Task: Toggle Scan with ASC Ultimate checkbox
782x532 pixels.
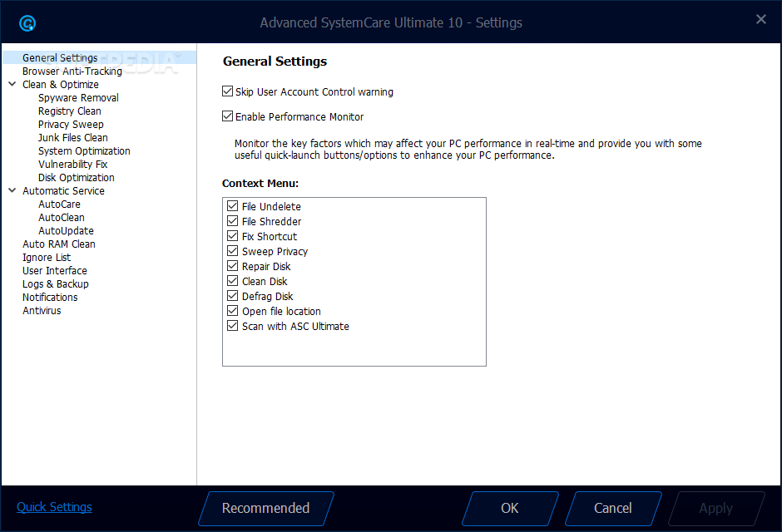Action: pos(232,325)
